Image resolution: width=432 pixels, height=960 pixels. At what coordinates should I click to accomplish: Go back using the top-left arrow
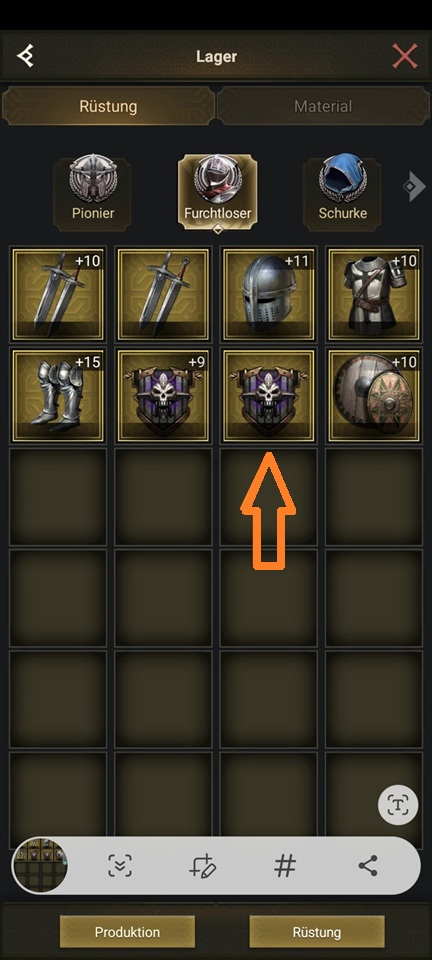pos(25,56)
